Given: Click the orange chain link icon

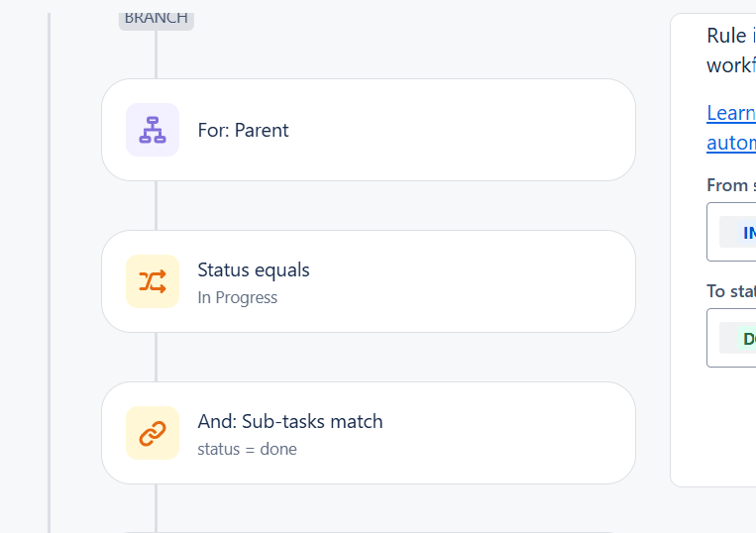Looking at the screenshot, I should [153, 433].
